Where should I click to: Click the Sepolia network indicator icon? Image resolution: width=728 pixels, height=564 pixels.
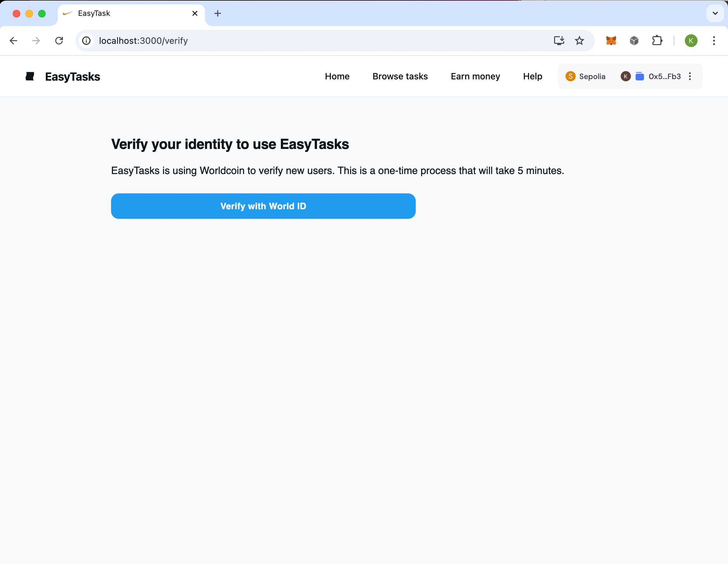[x=570, y=76]
